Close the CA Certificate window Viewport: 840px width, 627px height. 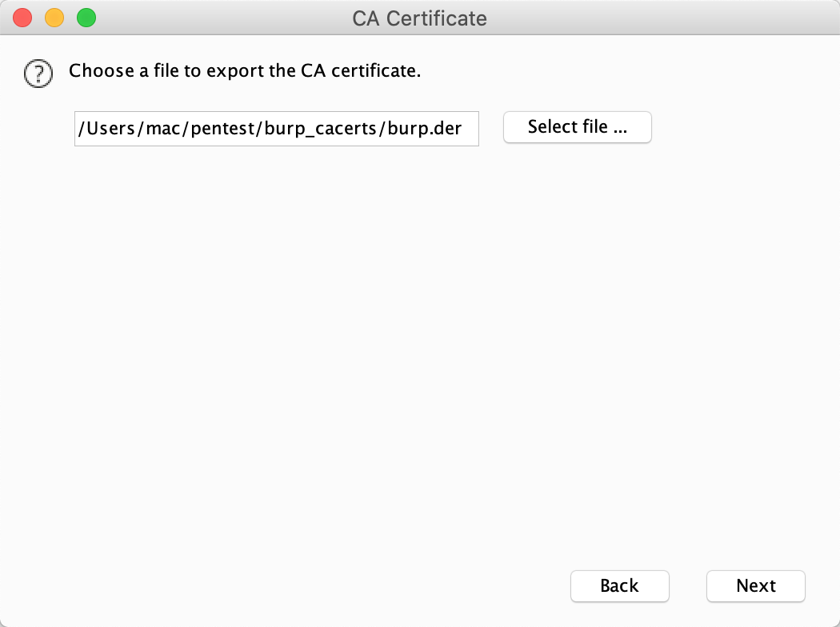pyautogui.click(x=22, y=18)
